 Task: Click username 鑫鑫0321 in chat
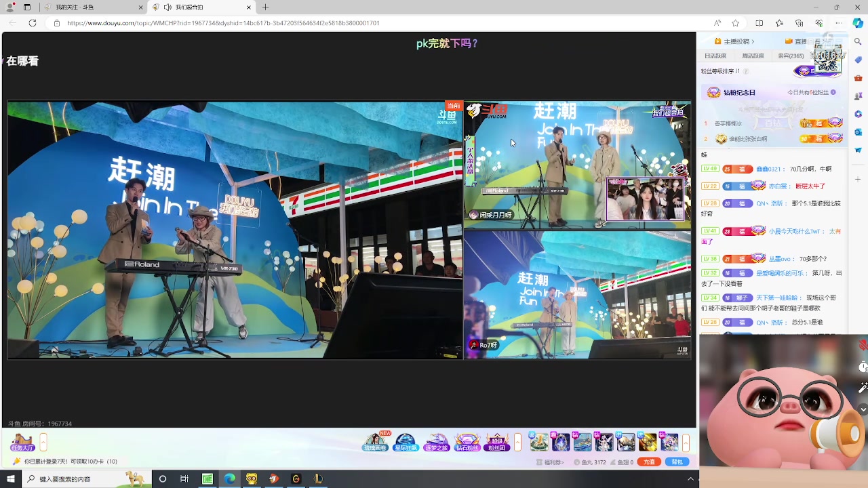tap(769, 169)
